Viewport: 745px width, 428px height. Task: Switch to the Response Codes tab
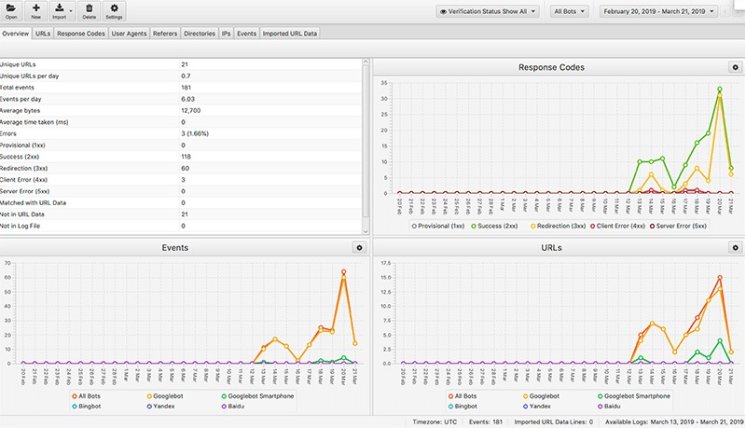coord(81,33)
